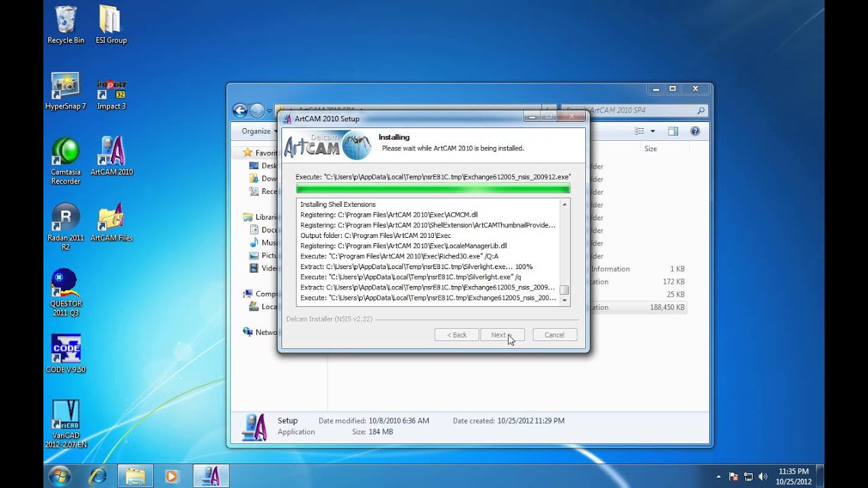868x488 pixels.
Task: Click the Explorer back navigation arrow
Action: pos(239,110)
